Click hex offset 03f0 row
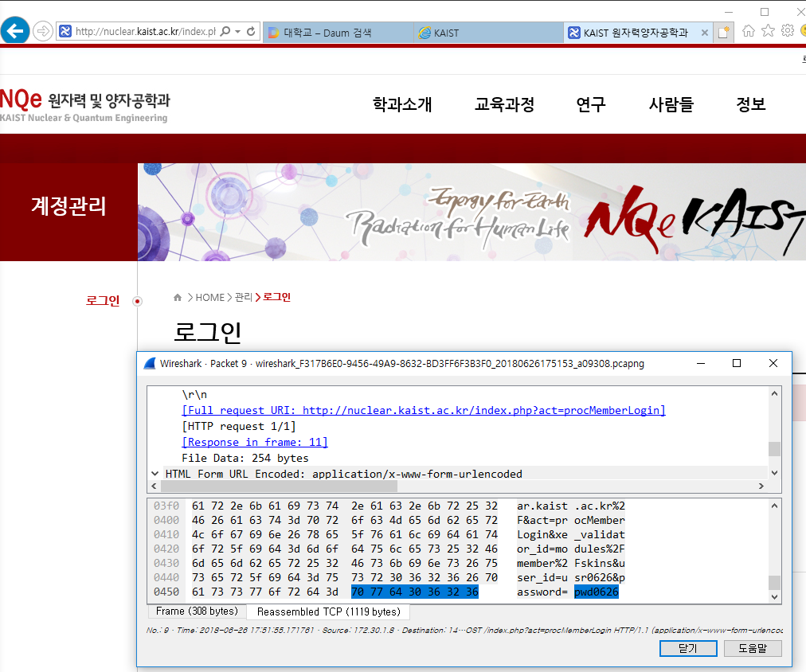806x672 pixels. (x=166, y=506)
